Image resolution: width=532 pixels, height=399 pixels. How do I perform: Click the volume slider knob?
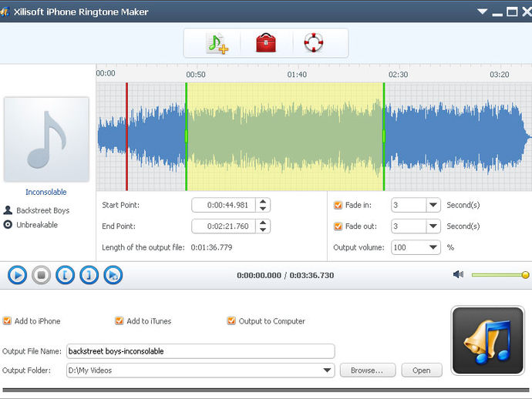coord(525,275)
